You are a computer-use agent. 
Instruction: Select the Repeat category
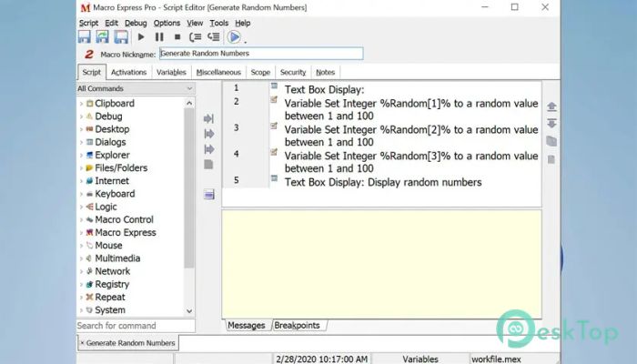click(110, 298)
